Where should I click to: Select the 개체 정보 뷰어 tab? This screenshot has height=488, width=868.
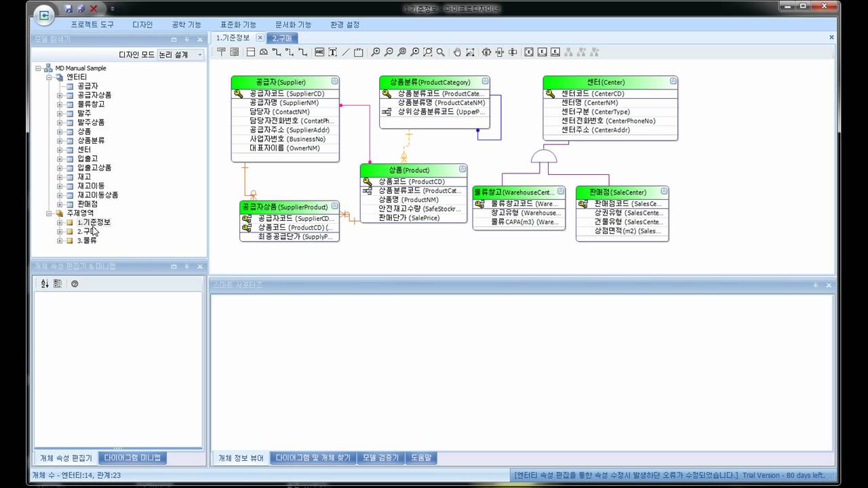click(240, 458)
